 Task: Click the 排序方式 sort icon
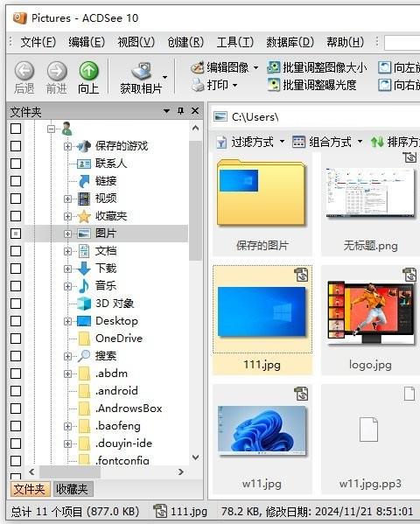377,143
